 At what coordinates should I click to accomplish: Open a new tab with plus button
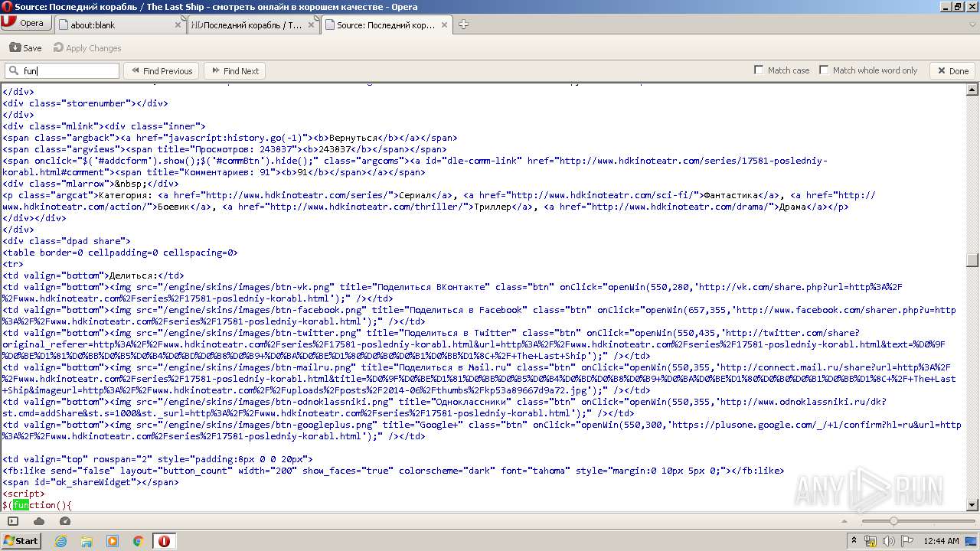click(463, 24)
